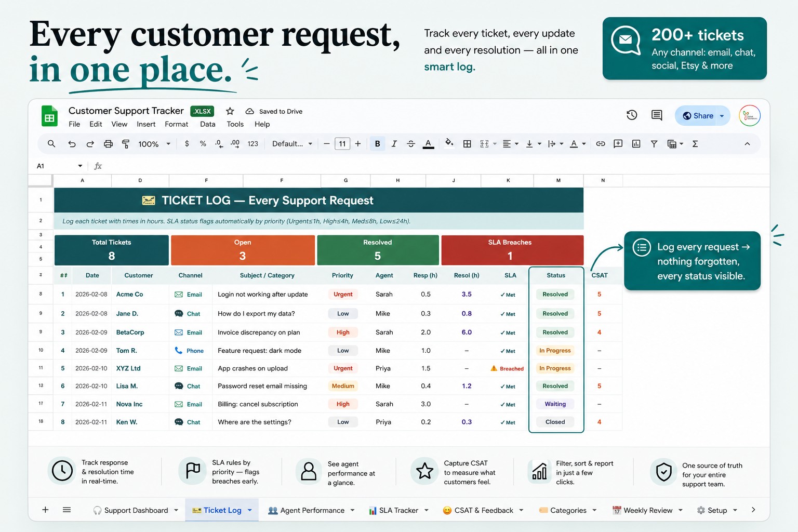Open the Sheets home icon

coord(49,116)
